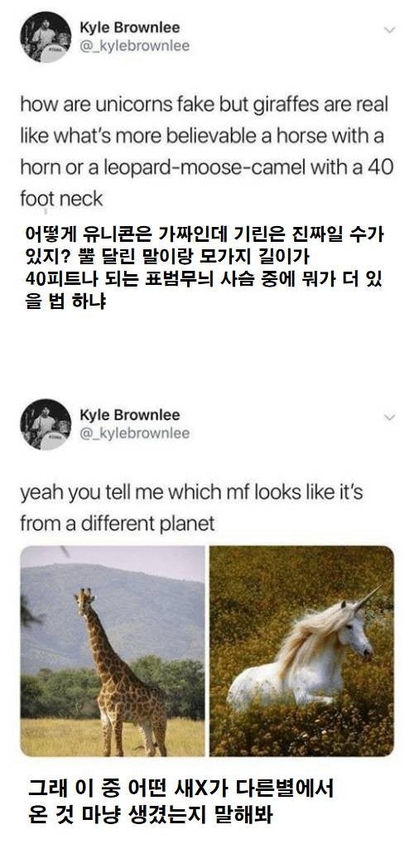Open the white unicorn photo in the tweet

point(301,650)
